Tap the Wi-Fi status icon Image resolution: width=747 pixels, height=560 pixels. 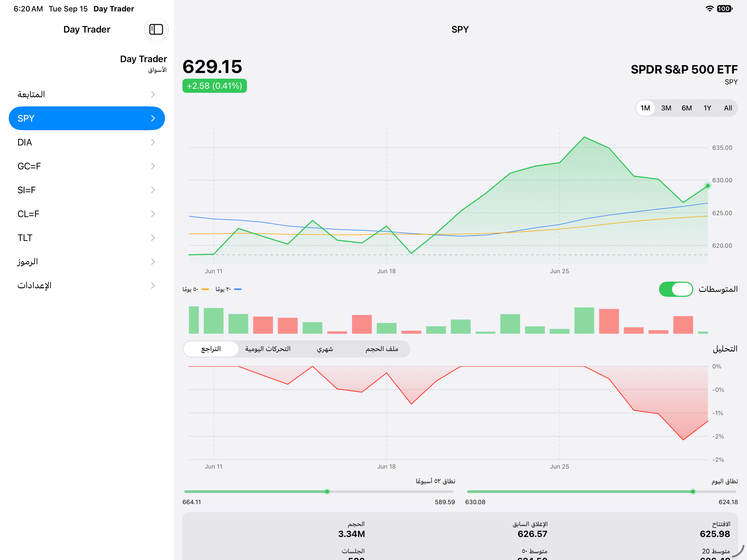(710, 9)
